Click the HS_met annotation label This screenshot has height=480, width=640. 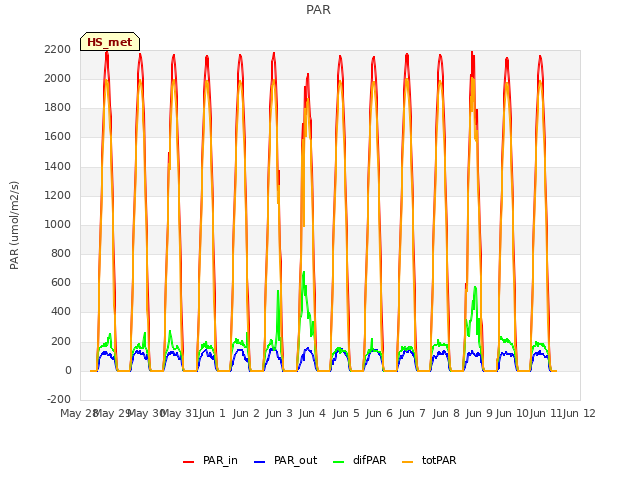tap(110, 42)
